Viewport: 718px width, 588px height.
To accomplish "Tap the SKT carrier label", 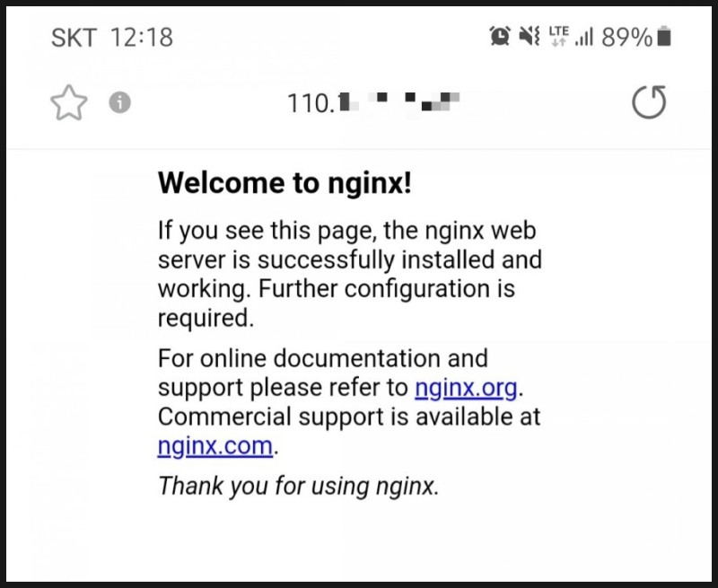I will [74, 38].
